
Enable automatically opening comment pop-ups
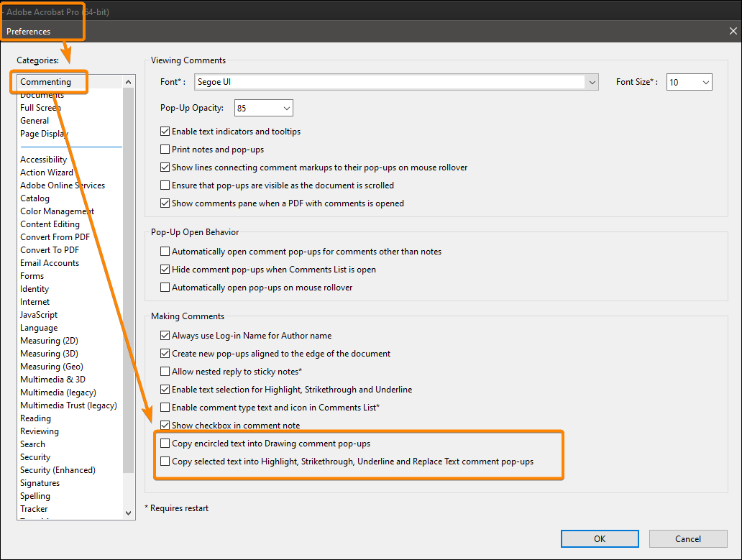pos(165,251)
